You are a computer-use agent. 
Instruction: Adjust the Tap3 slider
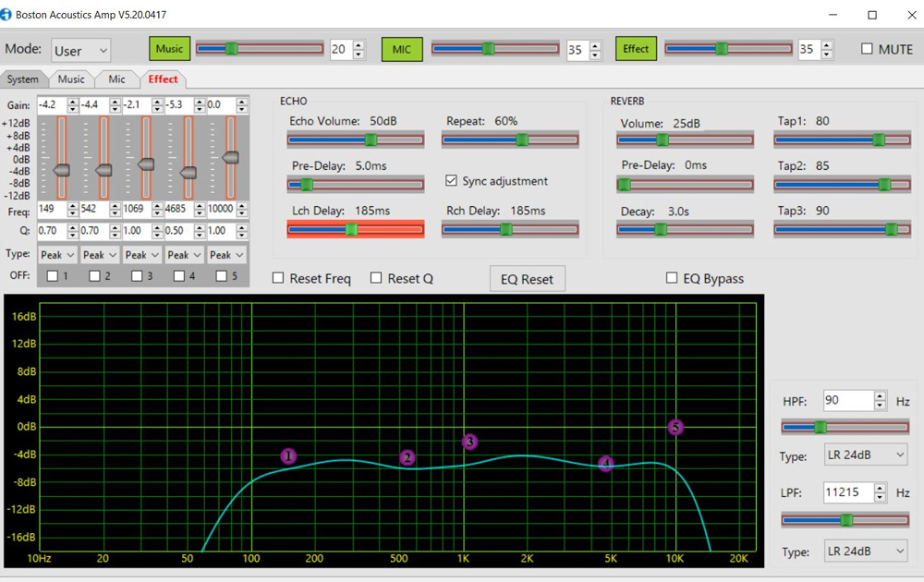[842, 229]
